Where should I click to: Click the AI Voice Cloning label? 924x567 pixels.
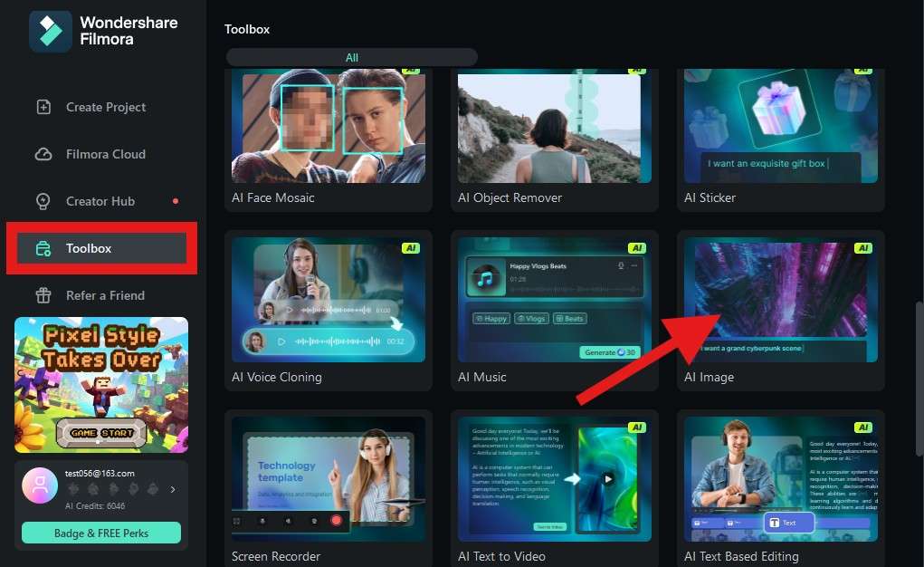276,377
